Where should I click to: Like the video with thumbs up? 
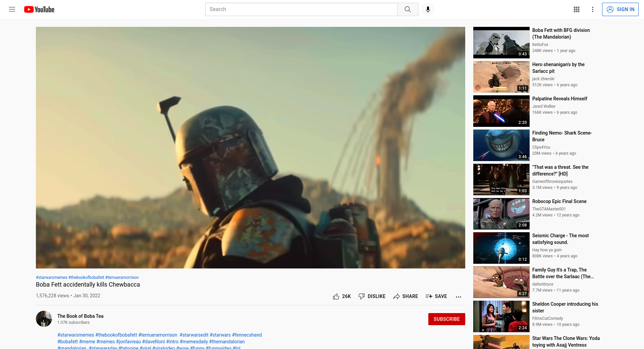(342, 296)
